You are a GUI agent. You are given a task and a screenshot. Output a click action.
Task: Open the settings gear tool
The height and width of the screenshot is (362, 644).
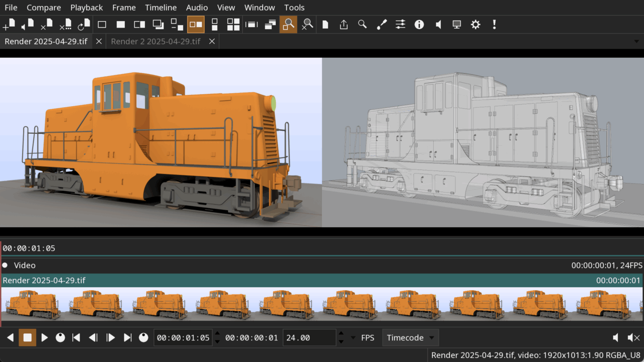point(475,24)
